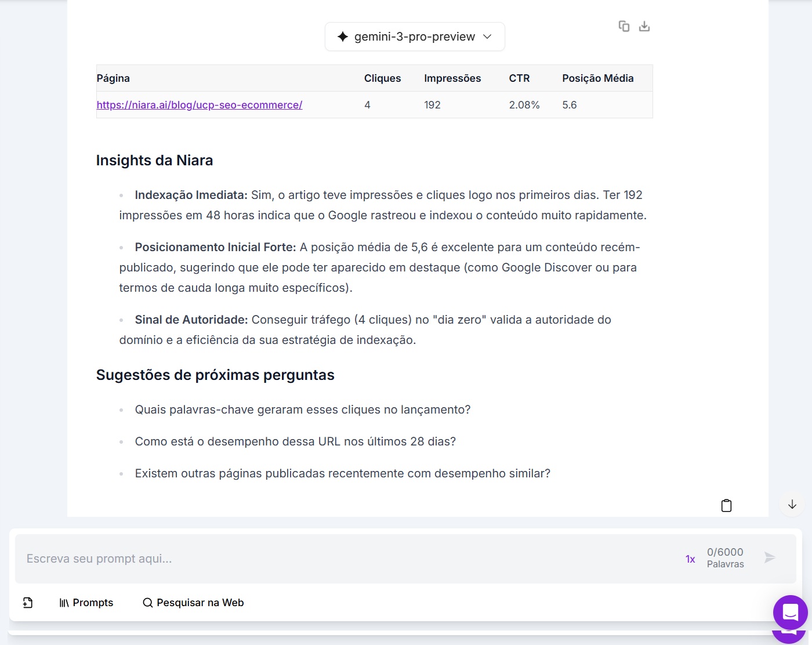Click the Cliques column header
The width and height of the screenshot is (812, 645).
(x=382, y=78)
